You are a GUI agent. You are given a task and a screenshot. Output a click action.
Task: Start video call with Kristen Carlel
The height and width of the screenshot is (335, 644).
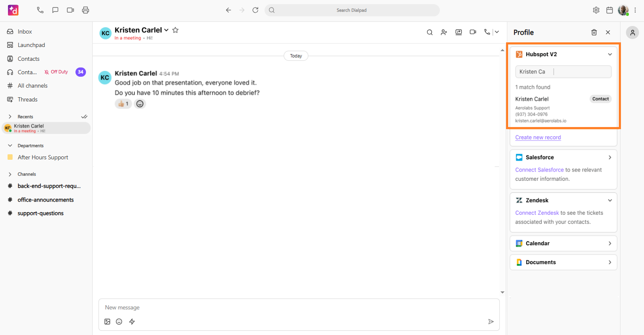click(473, 32)
